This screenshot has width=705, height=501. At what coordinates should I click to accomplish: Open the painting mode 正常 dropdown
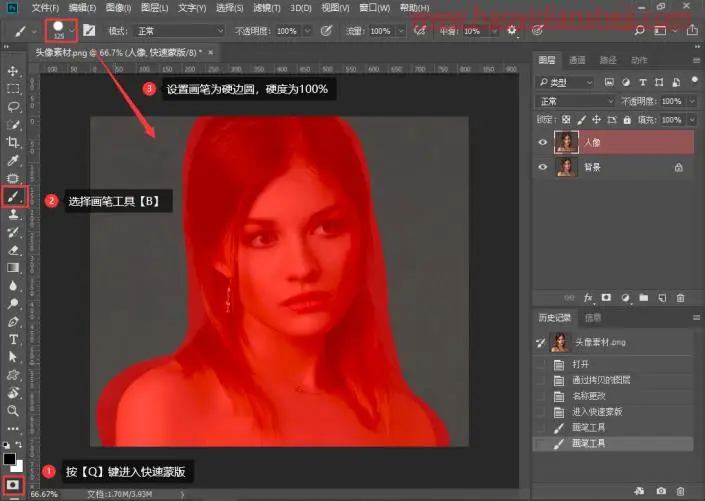coord(180,31)
